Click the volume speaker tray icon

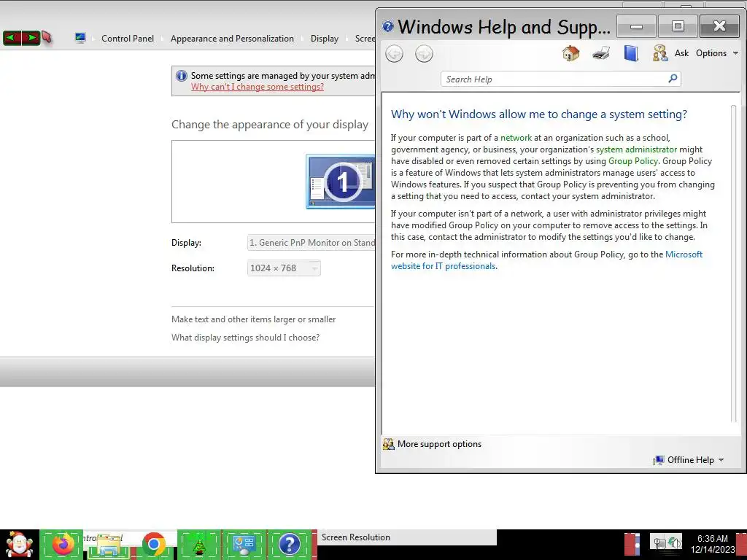[674, 543]
